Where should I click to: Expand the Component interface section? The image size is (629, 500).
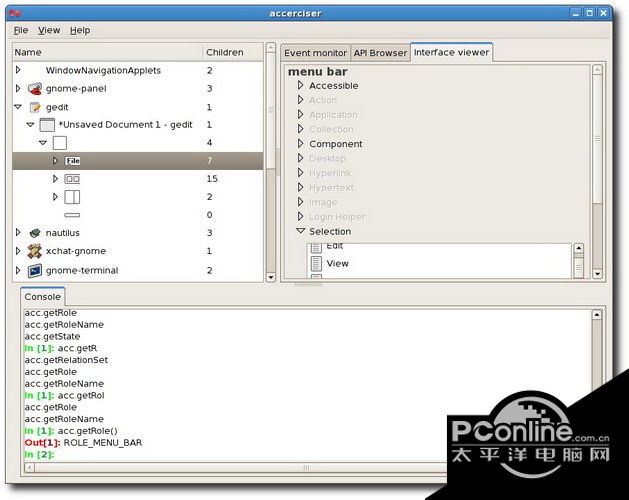point(300,143)
